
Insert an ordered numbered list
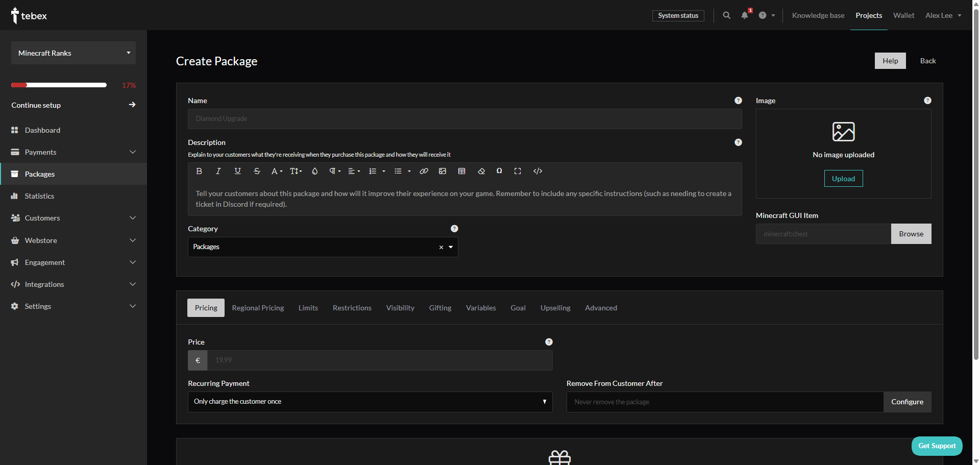(x=373, y=171)
